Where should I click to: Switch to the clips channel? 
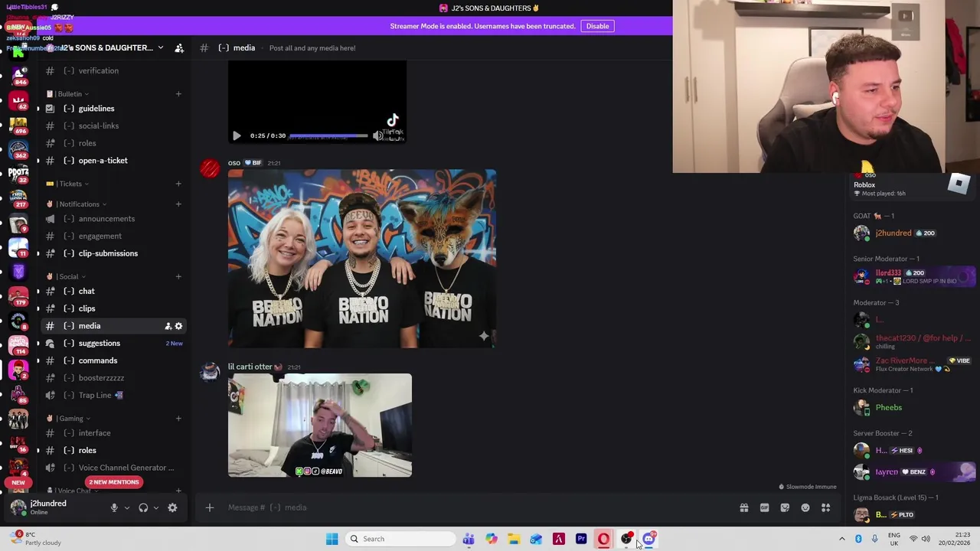point(114,309)
